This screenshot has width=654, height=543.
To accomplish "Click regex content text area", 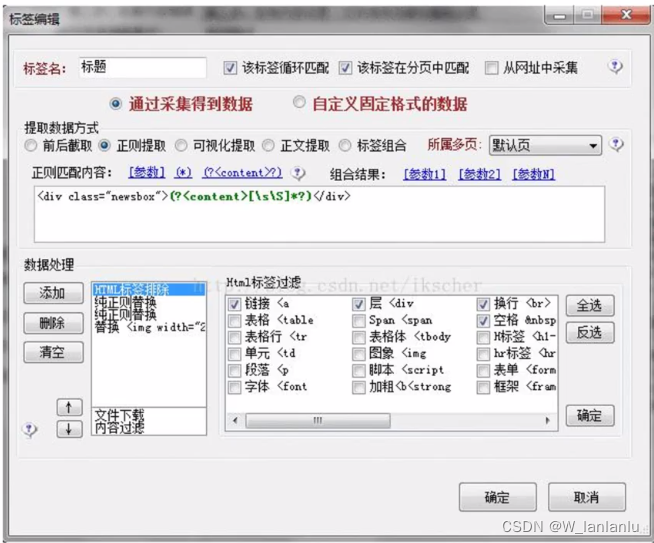I will [319, 214].
